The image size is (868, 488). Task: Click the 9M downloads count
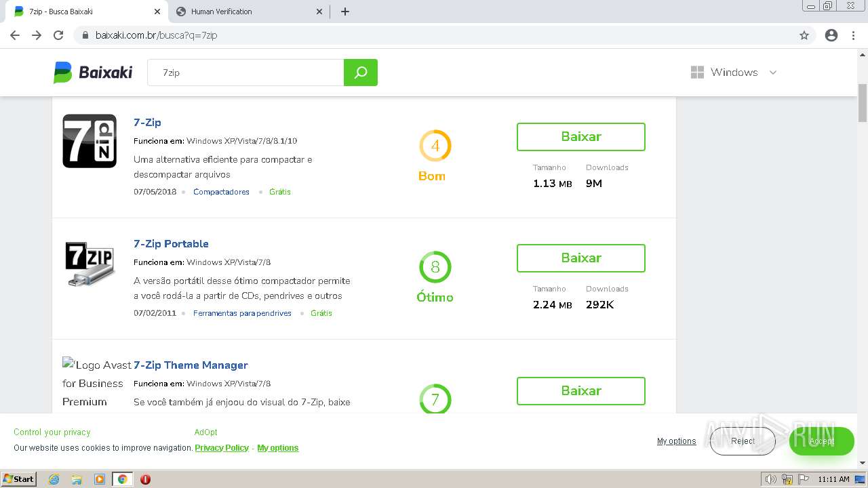pyautogui.click(x=594, y=184)
